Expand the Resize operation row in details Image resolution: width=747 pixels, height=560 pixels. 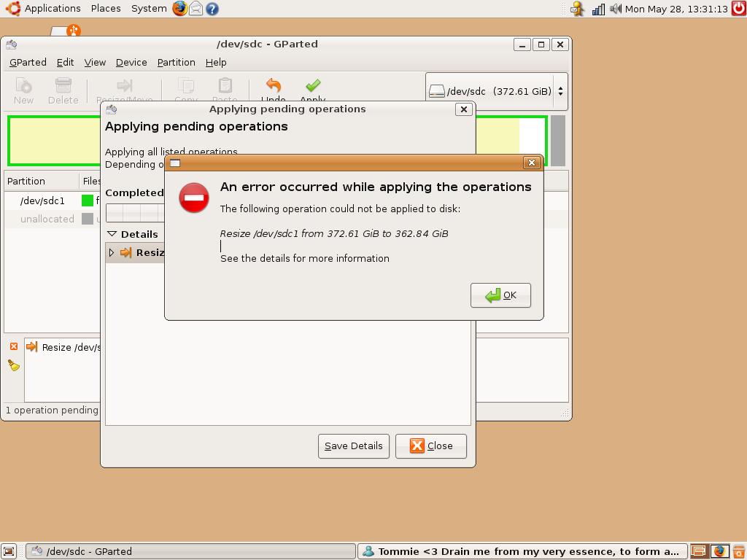[x=112, y=252]
